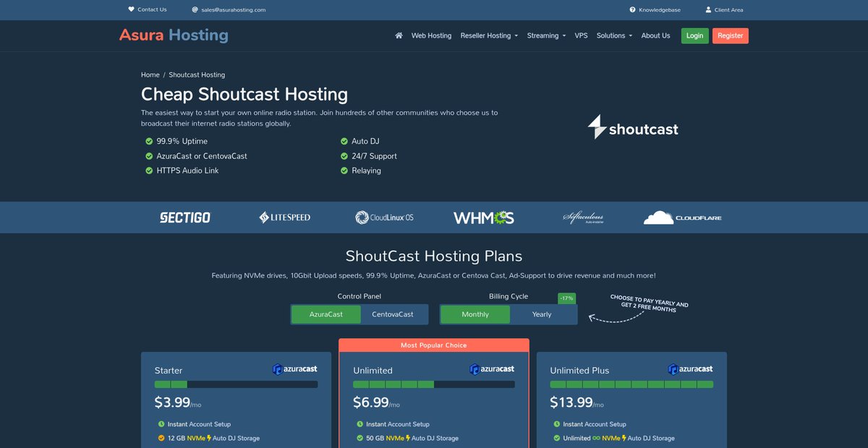Click the Billing Cycle label

pos(509,296)
